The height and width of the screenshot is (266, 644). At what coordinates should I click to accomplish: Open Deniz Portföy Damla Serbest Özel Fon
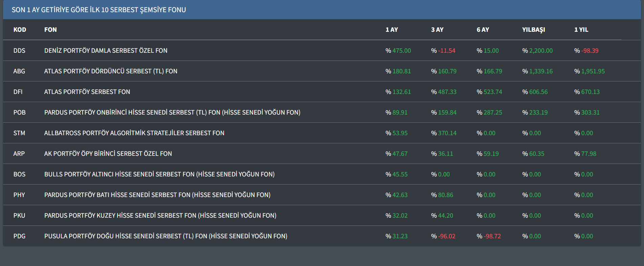point(106,51)
